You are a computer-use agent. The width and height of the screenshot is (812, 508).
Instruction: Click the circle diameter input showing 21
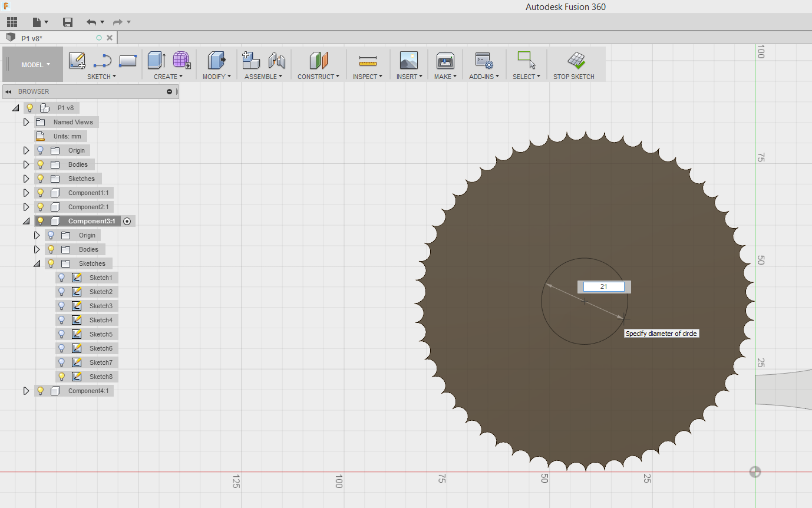[x=603, y=286]
